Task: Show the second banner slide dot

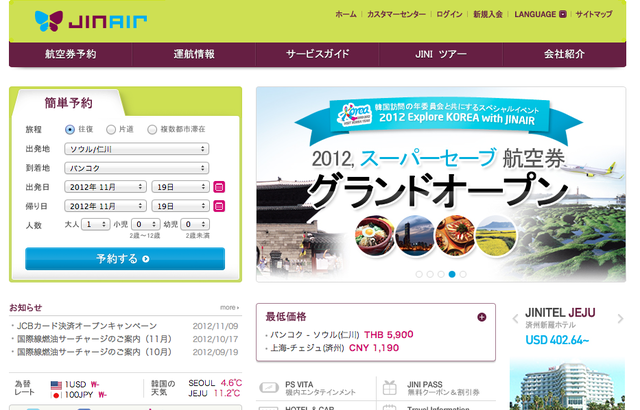Action: 430,274
